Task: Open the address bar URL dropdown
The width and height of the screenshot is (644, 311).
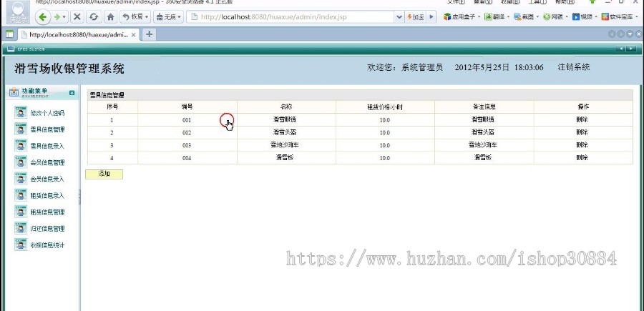Action: coord(399,17)
